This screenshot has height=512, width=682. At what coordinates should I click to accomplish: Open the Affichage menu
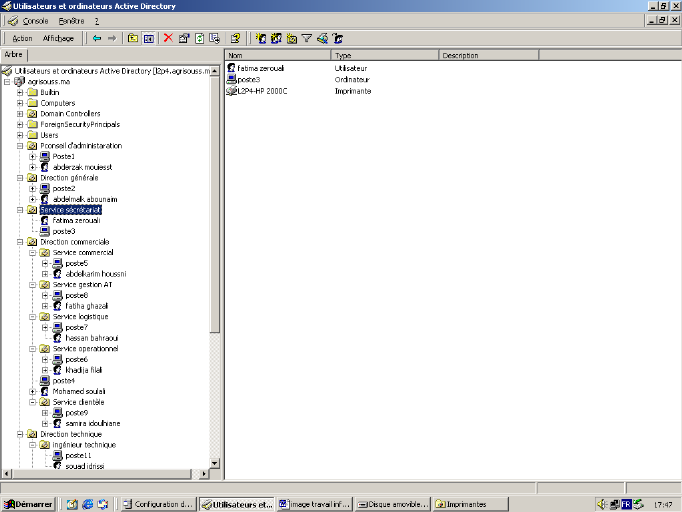click(x=58, y=38)
